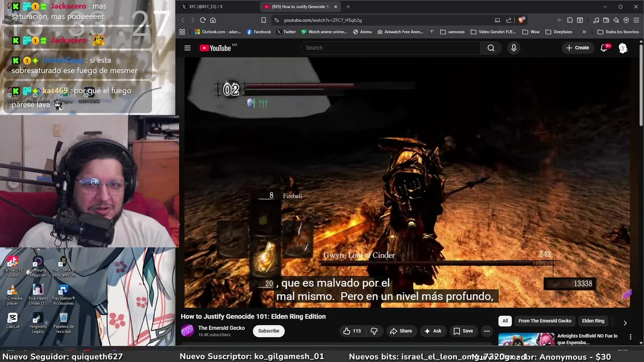
Task: Share the video with Share button
Action: tap(401, 331)
